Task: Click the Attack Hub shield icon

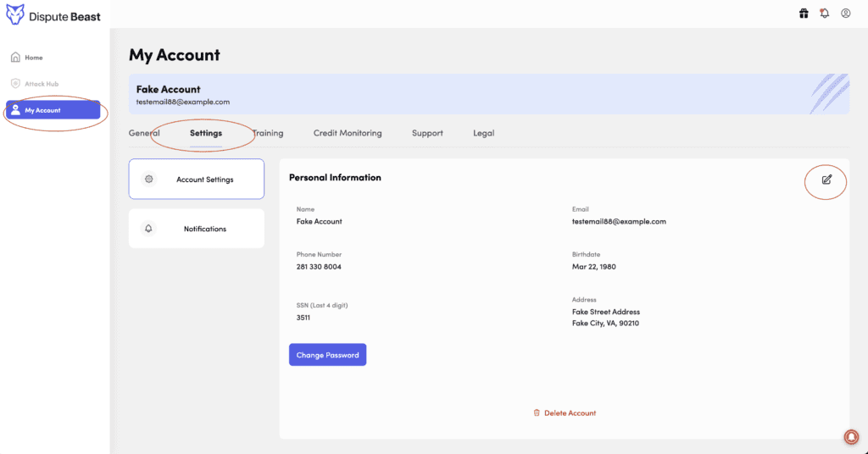Action: (x=15, y=84)
